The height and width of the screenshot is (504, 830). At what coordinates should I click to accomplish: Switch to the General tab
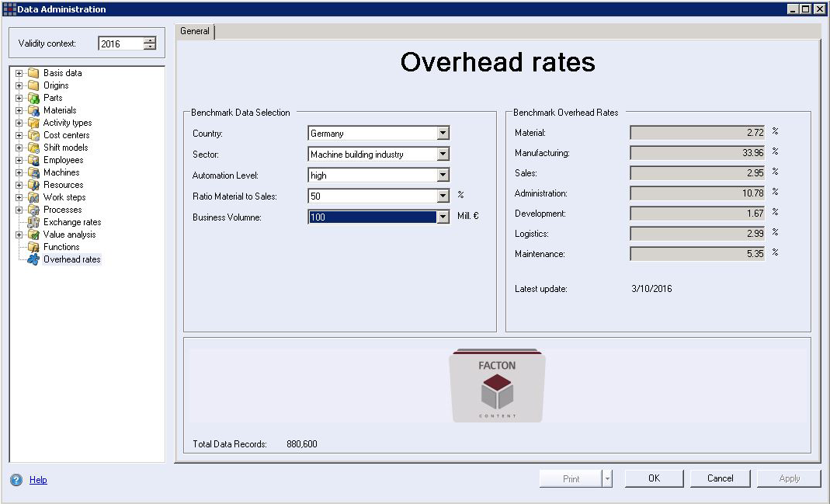coord(194,31)
